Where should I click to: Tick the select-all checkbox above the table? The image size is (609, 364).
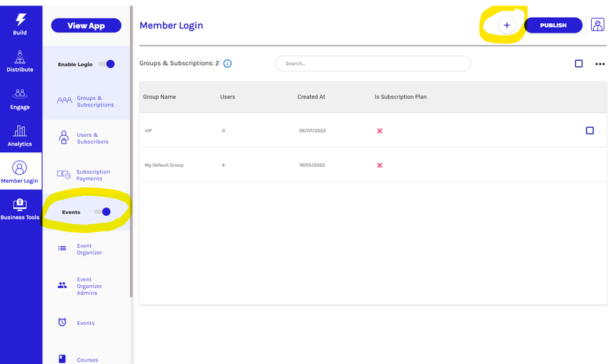(579, 64)
